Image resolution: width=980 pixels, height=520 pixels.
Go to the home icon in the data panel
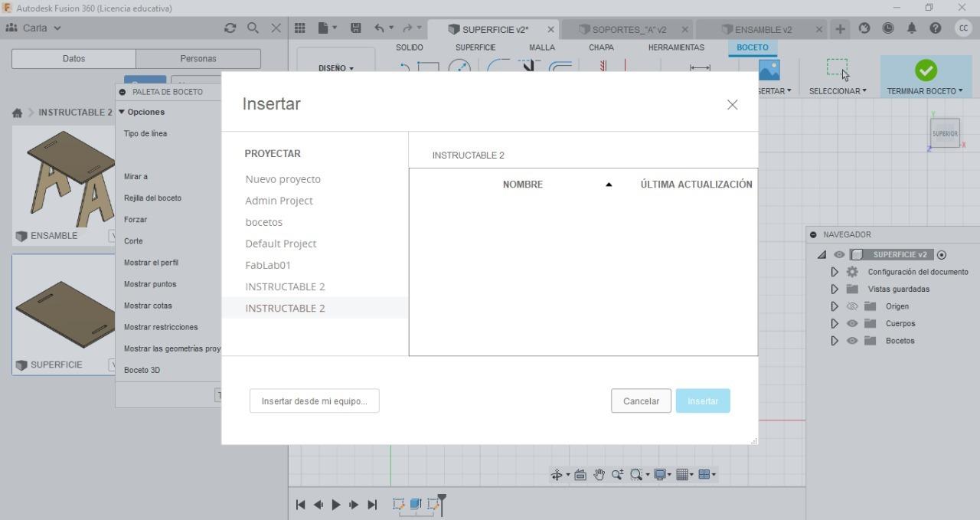pyautogui.click(x=17, y=113)
